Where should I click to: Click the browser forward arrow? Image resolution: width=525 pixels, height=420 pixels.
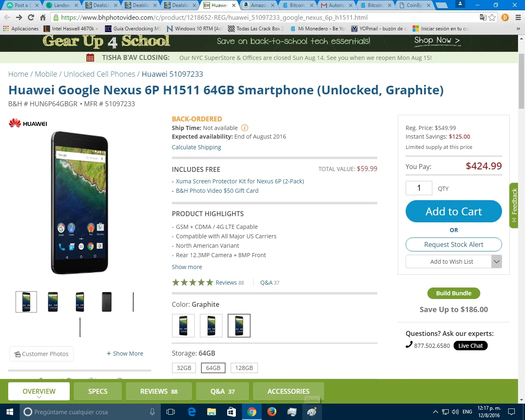point(19,18)
